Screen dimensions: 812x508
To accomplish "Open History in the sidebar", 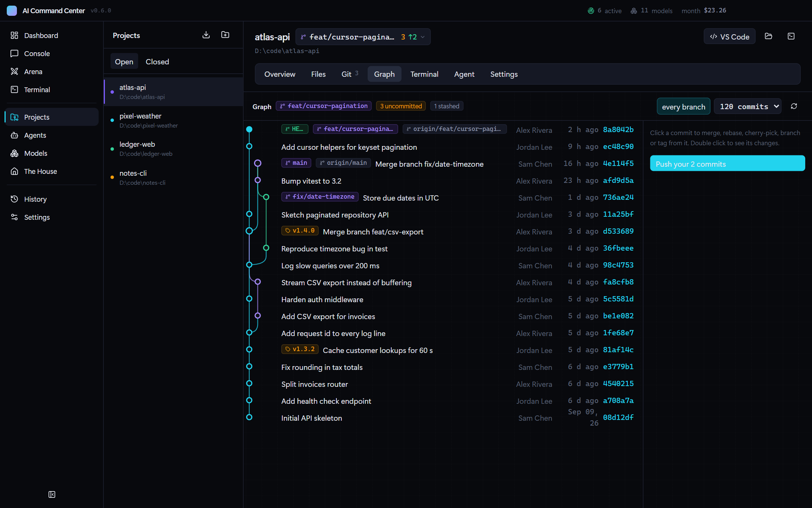I will coord(52,199).
